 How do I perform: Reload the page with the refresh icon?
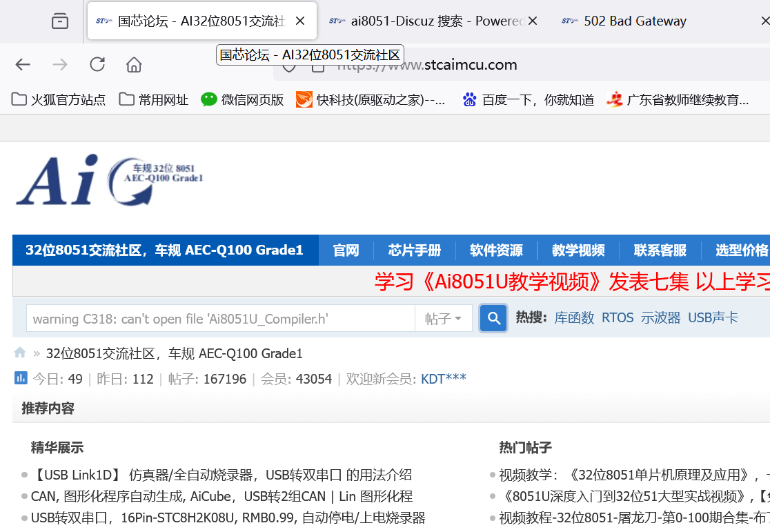(x=97, y=65)
